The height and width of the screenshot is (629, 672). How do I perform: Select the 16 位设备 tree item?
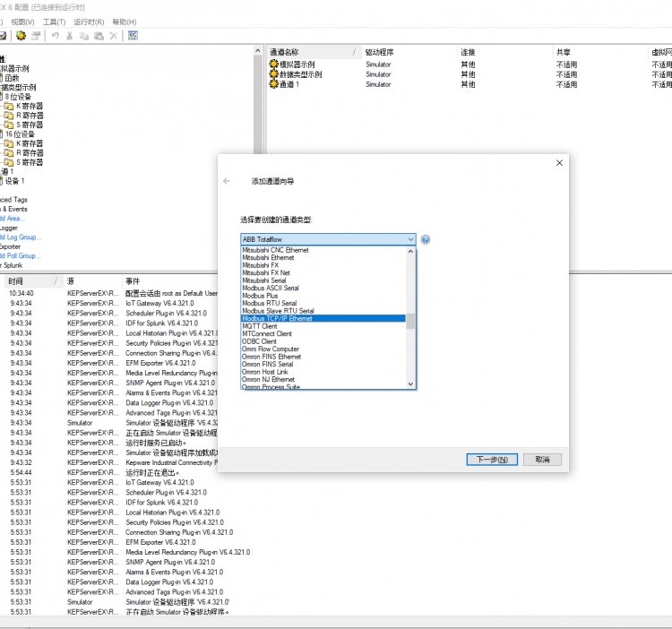tap(20, 134)
